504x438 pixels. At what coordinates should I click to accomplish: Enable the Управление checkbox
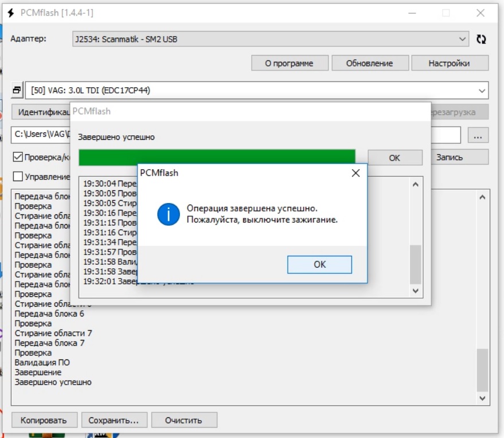tap(18, 177)
